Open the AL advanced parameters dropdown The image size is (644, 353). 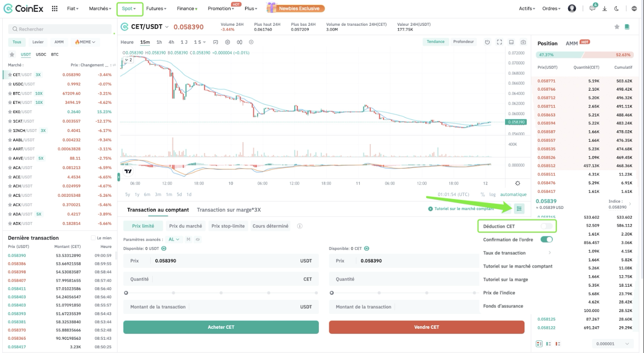click(x=174, y=239)
